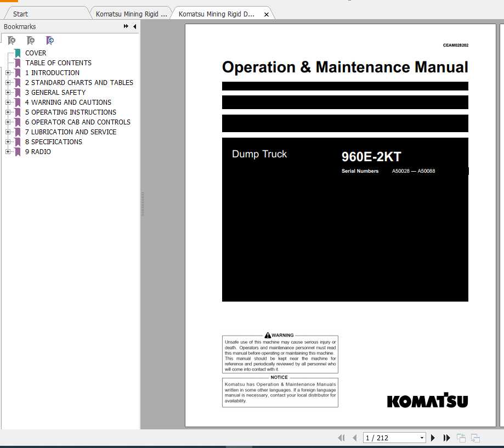Click the Komatsu logo on cover page
The height and width of the screenshot is (448, 504).
[x=428, y=400]
